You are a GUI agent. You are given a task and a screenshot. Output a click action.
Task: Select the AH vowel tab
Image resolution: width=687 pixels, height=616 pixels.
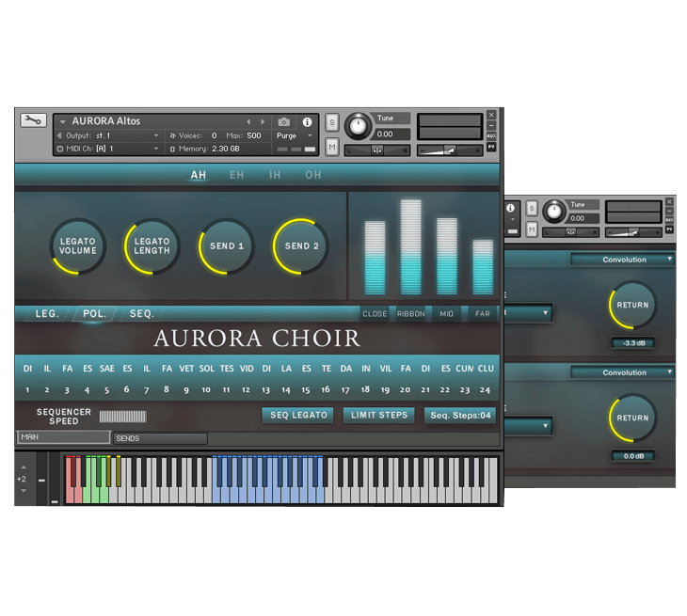pos(199,175)
